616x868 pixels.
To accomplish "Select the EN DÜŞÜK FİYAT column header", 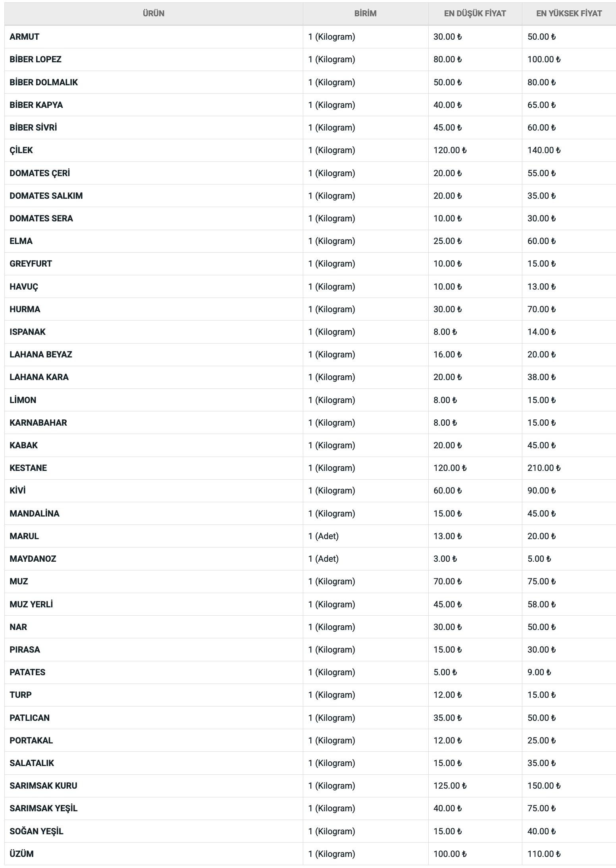I will pyautogui.click(x=475, y=13).
